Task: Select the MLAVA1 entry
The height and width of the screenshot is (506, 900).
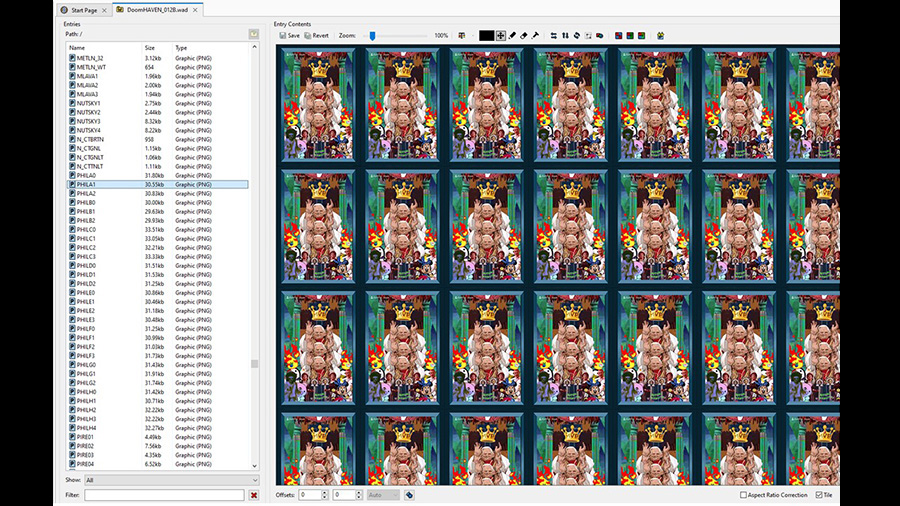Action: click(x=158, y=76)
